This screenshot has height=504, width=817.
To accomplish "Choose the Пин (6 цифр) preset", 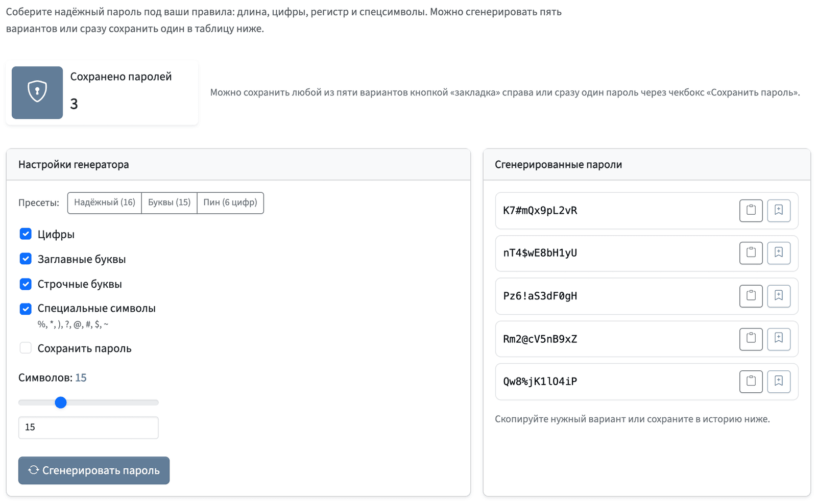I will pos(230,203).
